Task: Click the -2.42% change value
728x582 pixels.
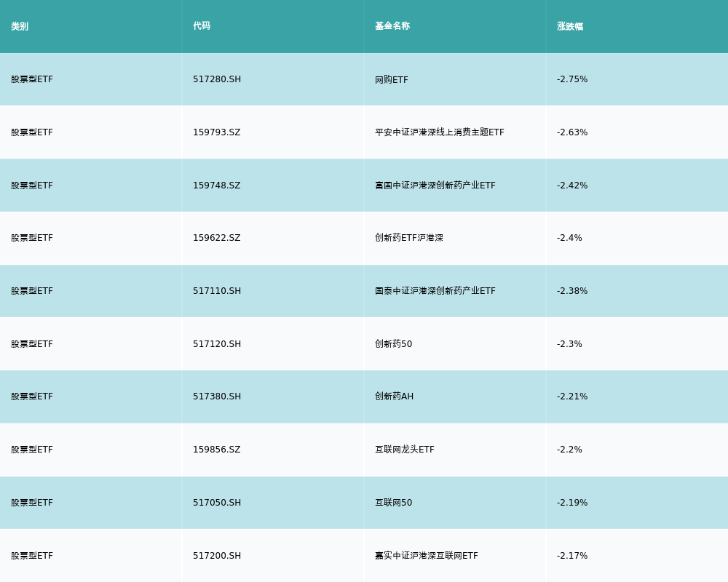Action: coord(572,186)
